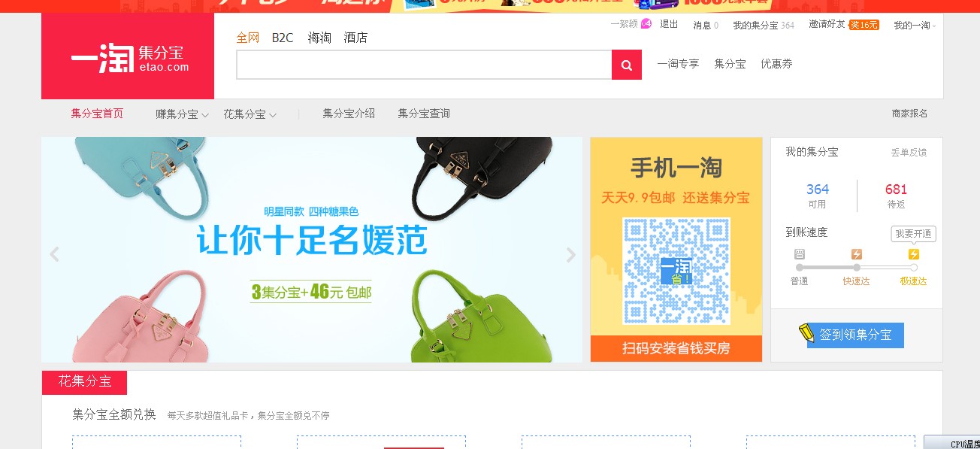Click inside the main search input field
Screen dimensions: 980x449
point(424,65)
